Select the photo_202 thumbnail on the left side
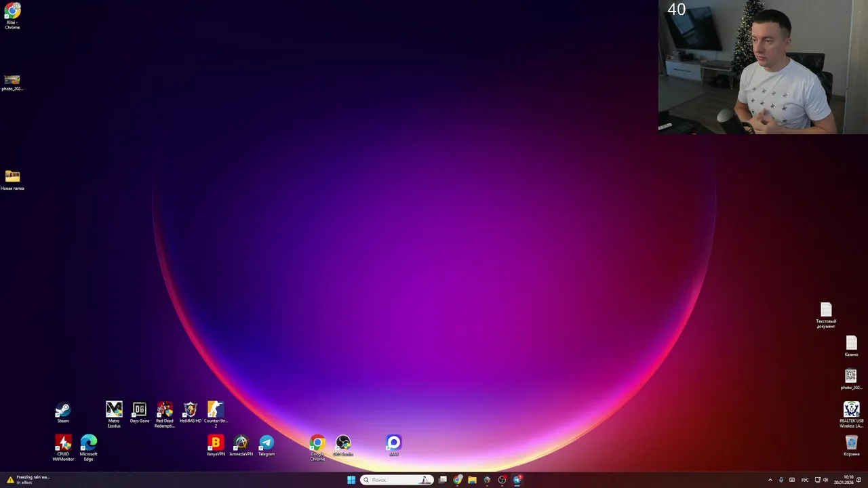The image size is (868, 488). tap(12, 83)
